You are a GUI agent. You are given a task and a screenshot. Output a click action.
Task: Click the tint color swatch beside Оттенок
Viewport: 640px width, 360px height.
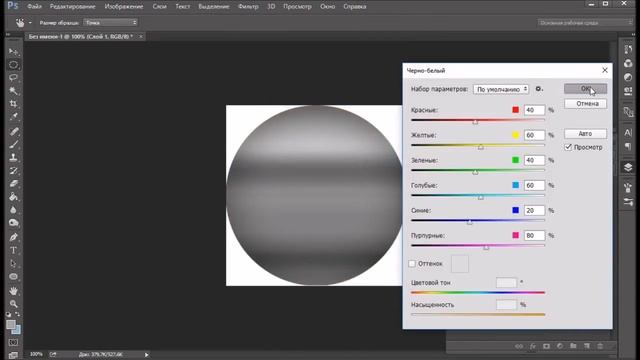pyautogui.click(x=460, y=264)
